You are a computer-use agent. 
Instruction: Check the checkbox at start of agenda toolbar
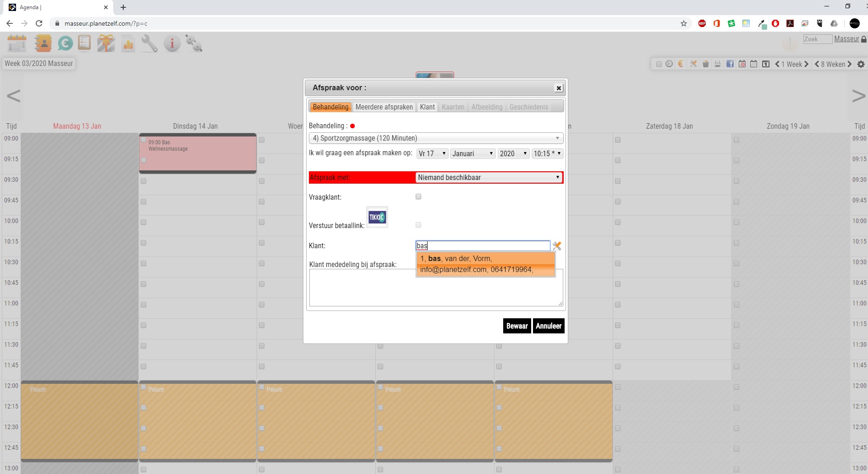[x=659, y=64]
